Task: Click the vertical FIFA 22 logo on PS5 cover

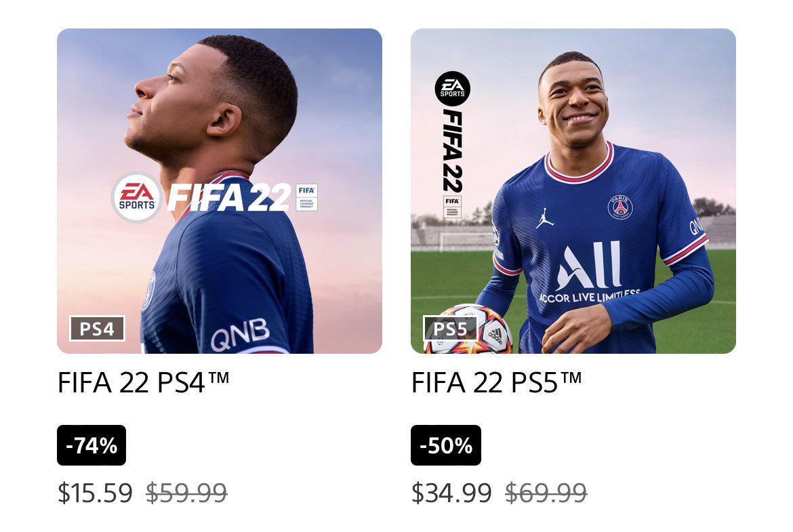Action: coord(453,150)
